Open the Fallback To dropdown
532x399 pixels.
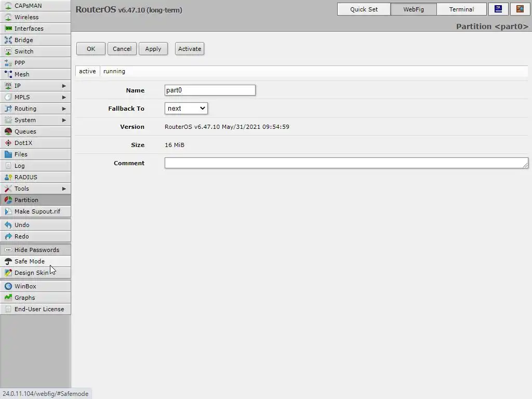click(x=186, y=108)
